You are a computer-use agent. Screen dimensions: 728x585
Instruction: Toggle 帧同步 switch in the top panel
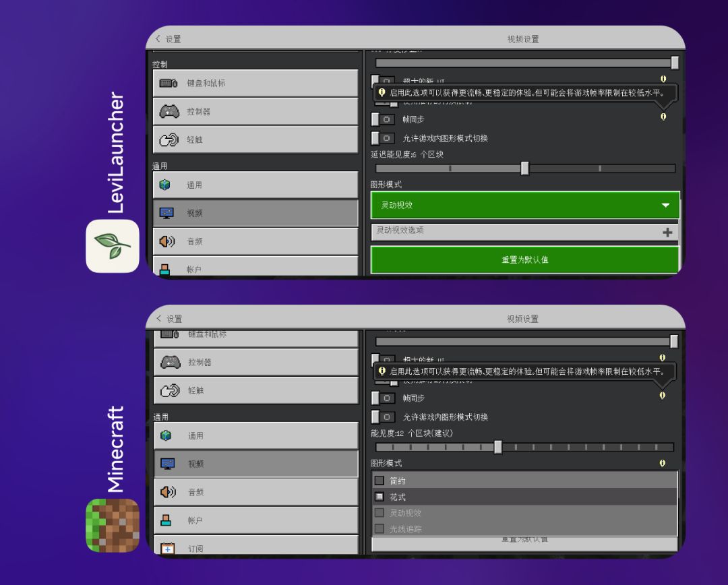pyautogui.click(x=383, y=119)
